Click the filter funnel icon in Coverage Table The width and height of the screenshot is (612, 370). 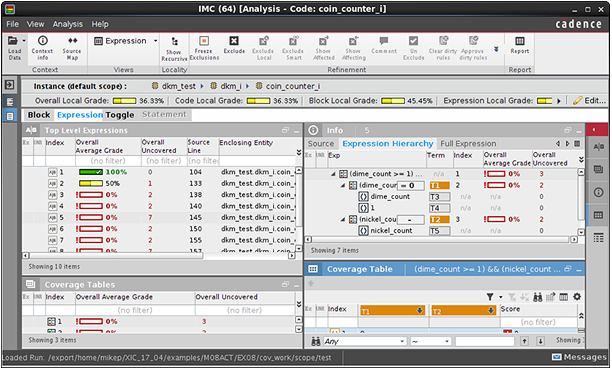[x=490, y=297]
